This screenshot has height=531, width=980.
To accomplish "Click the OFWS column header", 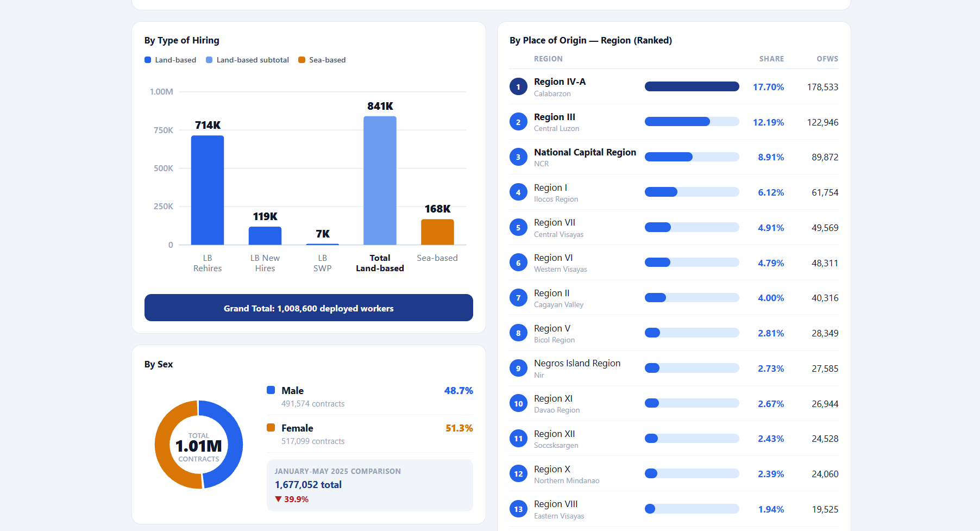I will point(827,59).
